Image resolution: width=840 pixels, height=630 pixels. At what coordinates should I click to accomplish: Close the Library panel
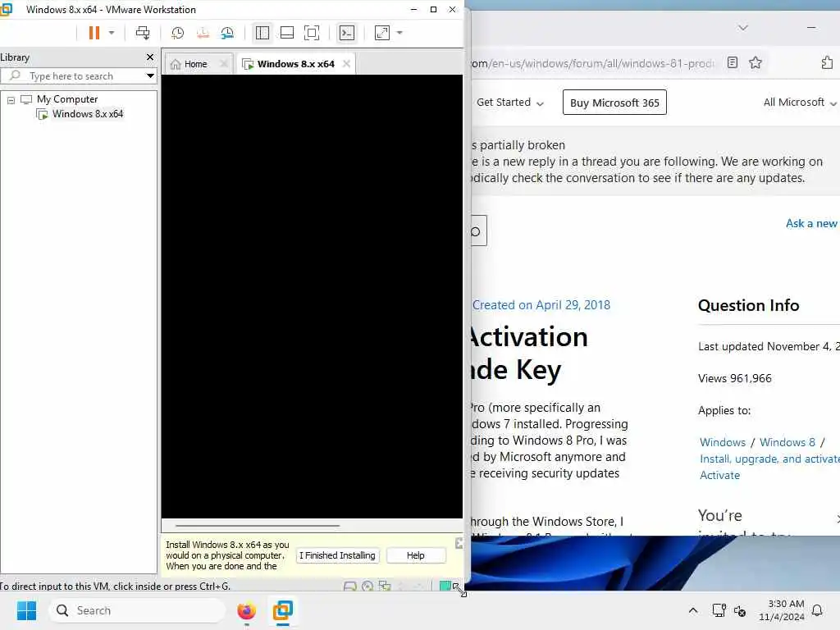150,57
